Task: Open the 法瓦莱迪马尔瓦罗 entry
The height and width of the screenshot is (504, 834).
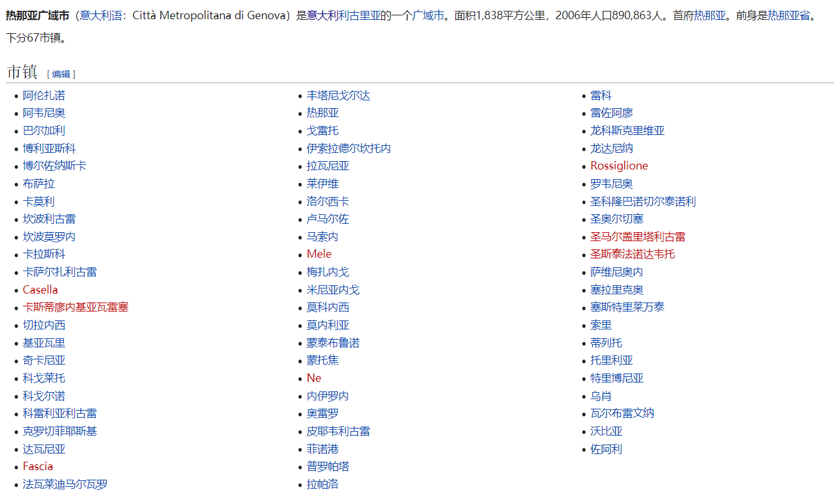Action: 65,485
